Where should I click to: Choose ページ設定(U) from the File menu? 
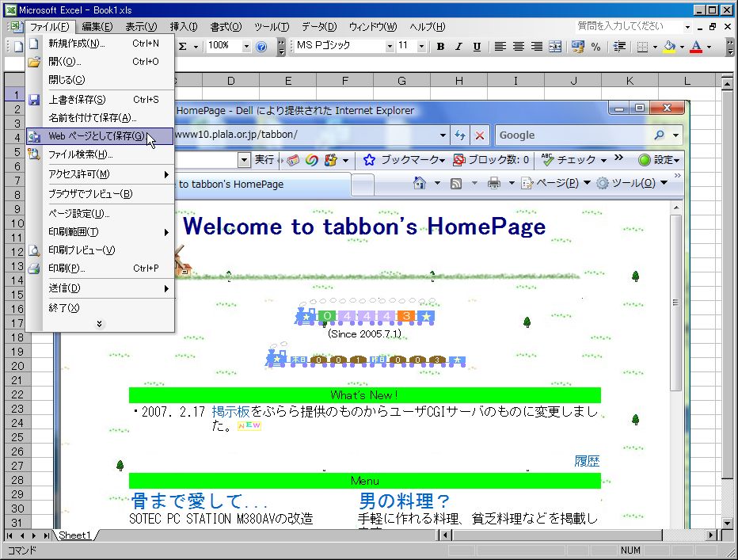click(100, 214)
